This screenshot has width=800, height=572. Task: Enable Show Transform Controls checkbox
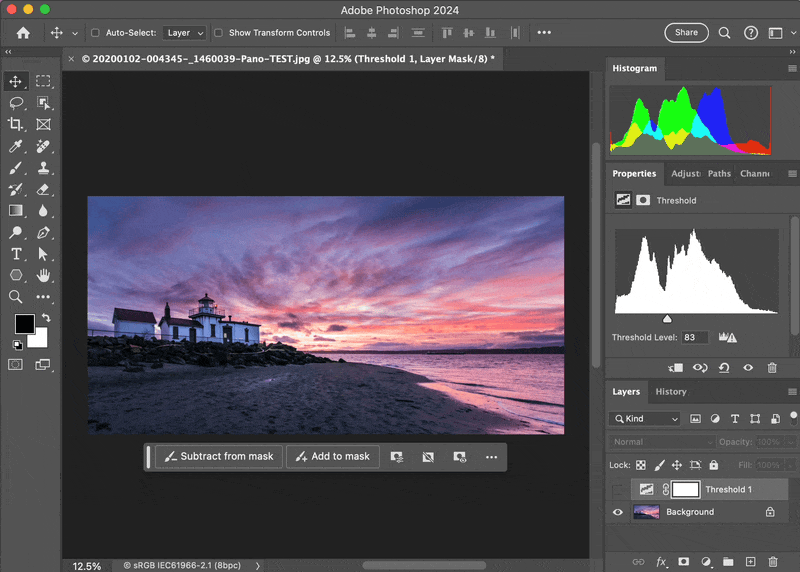(x=218, y=33)
